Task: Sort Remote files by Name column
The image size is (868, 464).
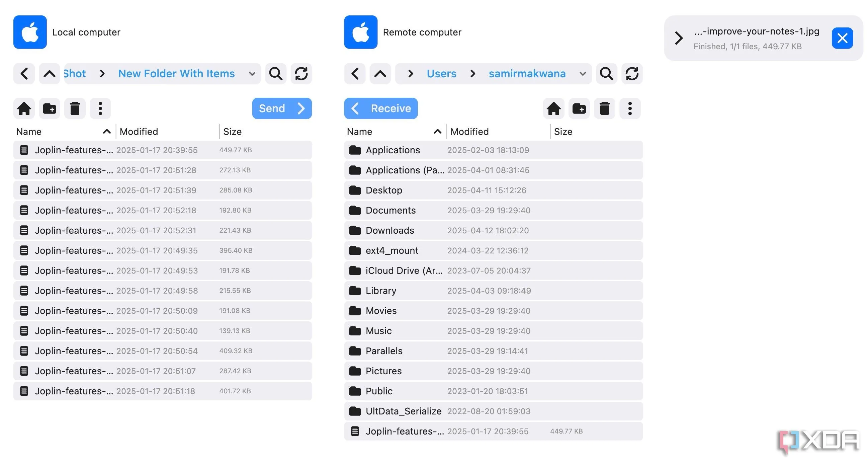Action: click(394, 132)
